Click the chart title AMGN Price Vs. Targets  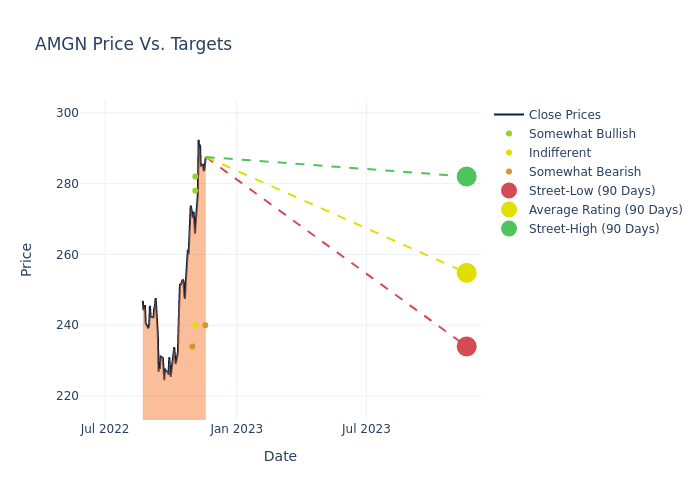tap(133, 44)
